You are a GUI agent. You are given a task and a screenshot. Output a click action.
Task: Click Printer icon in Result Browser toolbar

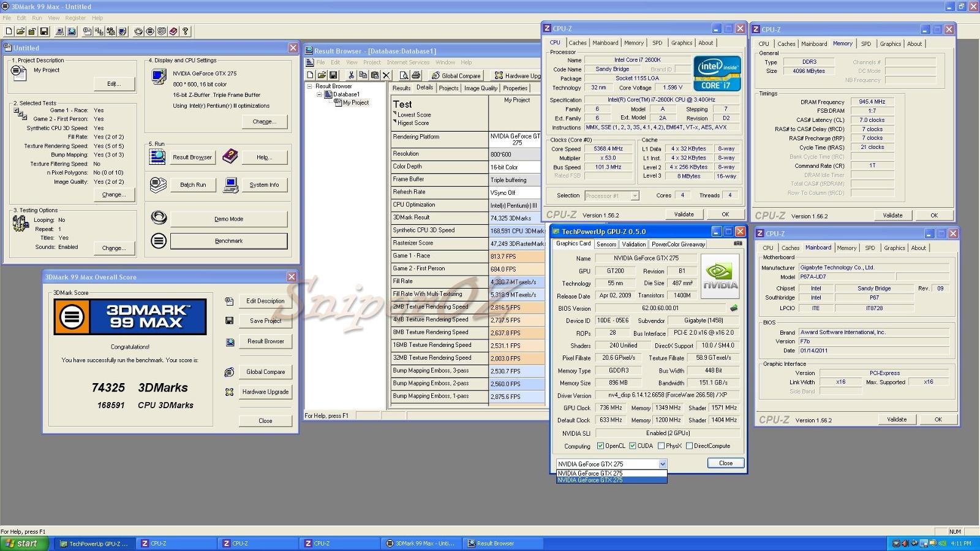(416, 75)
